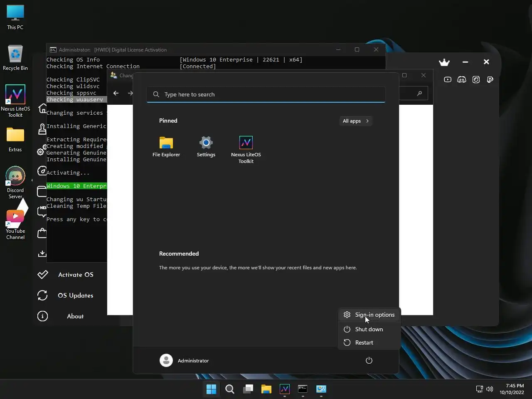This screenshot has width=532, height=399.
Task: Open the Administrator account menu
Action: coord(185,360)
